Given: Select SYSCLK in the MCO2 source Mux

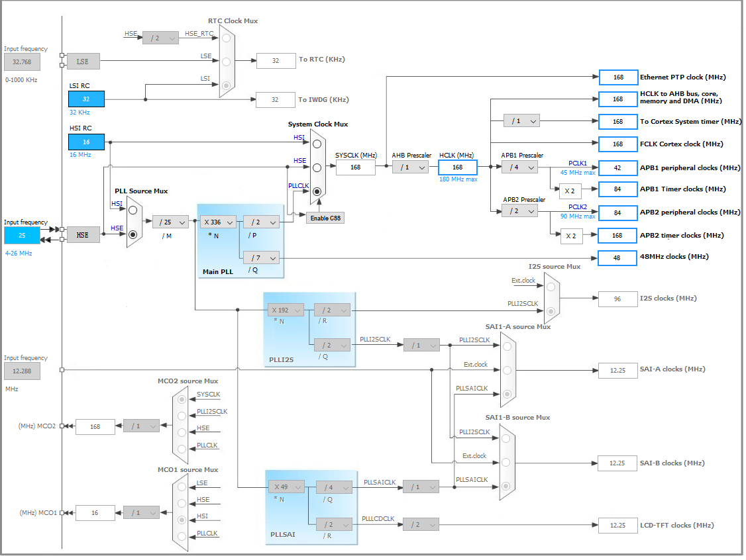Looking at the screenshot, I should coord(180,398).
